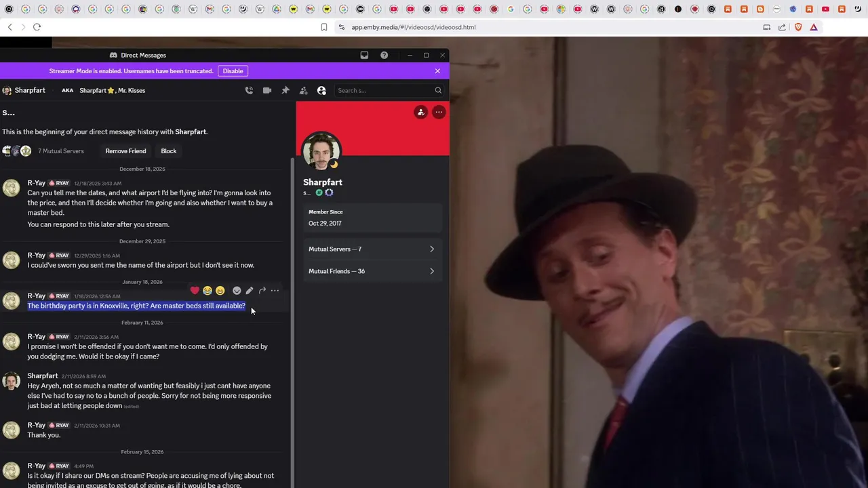Click the 'AKA' label in the DM header

(x=68, y=90)
